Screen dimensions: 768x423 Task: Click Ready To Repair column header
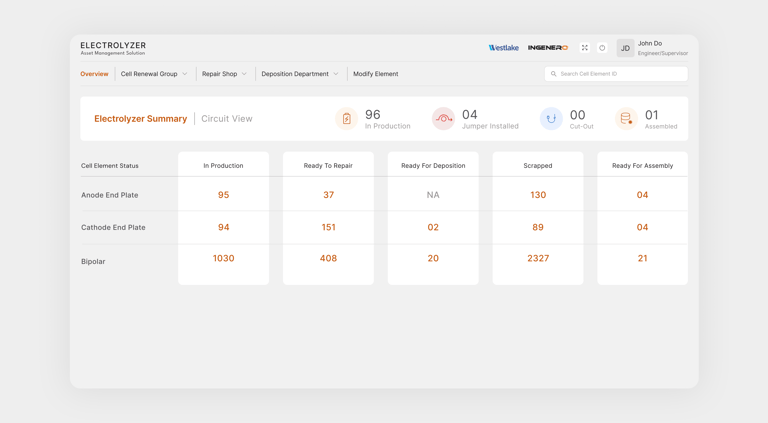click(328, 165)
